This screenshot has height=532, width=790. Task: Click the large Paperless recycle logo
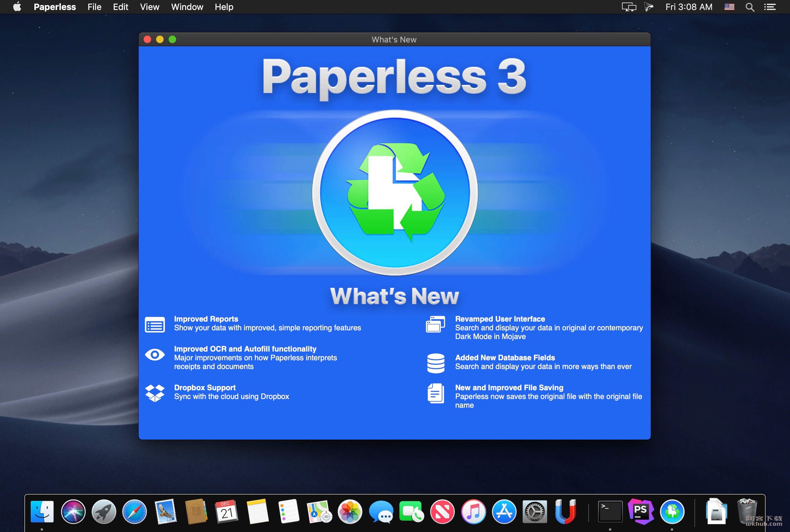pyautogui.click(x=395, y=192)
